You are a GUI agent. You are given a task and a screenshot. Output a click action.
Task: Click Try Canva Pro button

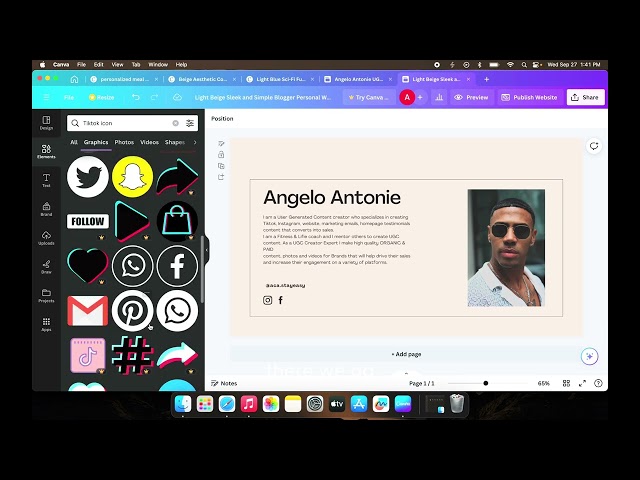tap(369, 97)
